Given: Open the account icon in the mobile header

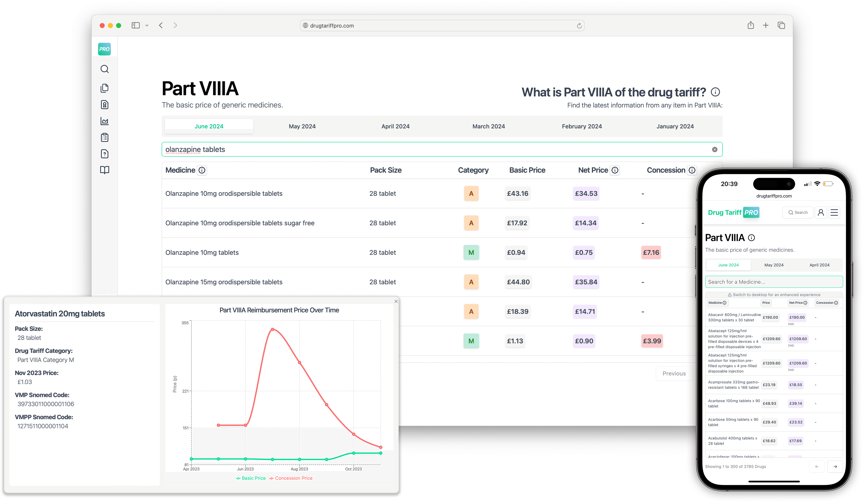Looking at the screenshot, I should point(821,212).
